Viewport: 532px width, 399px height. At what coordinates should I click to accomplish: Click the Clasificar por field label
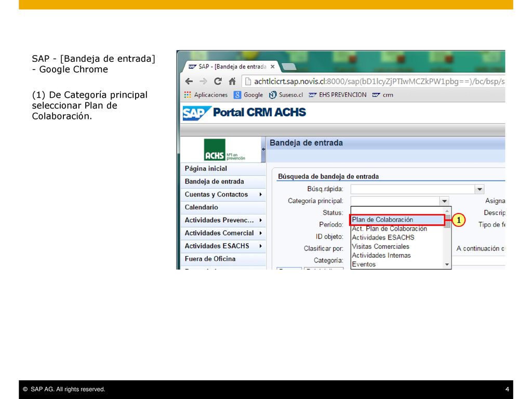pos(323,249)
